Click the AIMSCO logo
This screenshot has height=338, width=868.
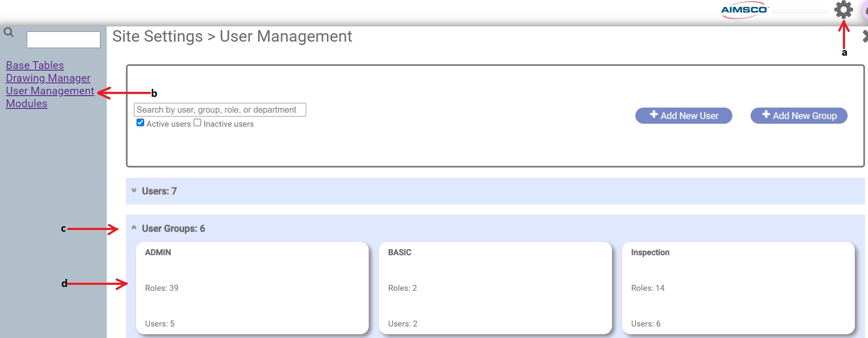(745, 10)
